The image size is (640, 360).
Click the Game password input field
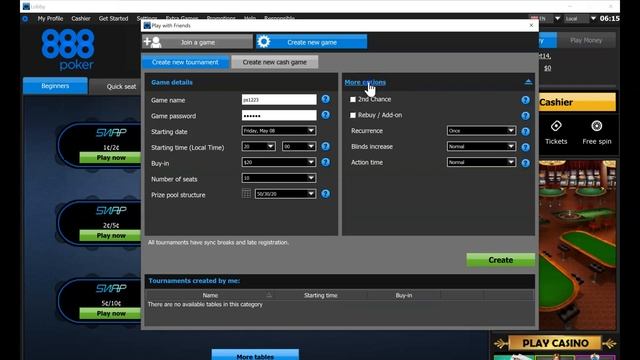(x=279, y=116)
